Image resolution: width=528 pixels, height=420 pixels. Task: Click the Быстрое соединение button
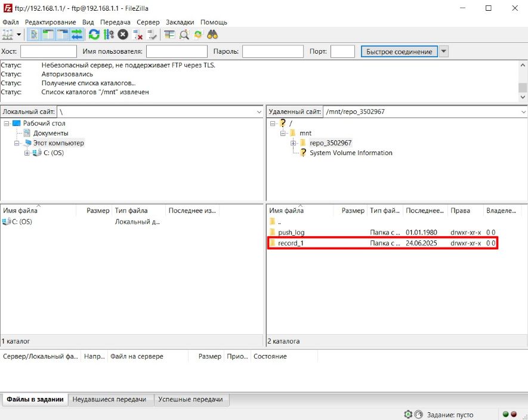tap(399, 52)
